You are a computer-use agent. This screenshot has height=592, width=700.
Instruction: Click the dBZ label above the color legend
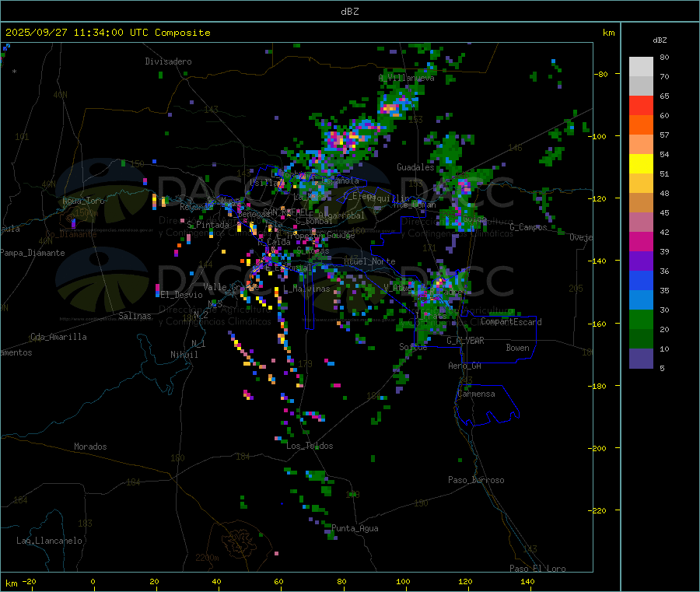pyautogui.click(x=660, y=40)
